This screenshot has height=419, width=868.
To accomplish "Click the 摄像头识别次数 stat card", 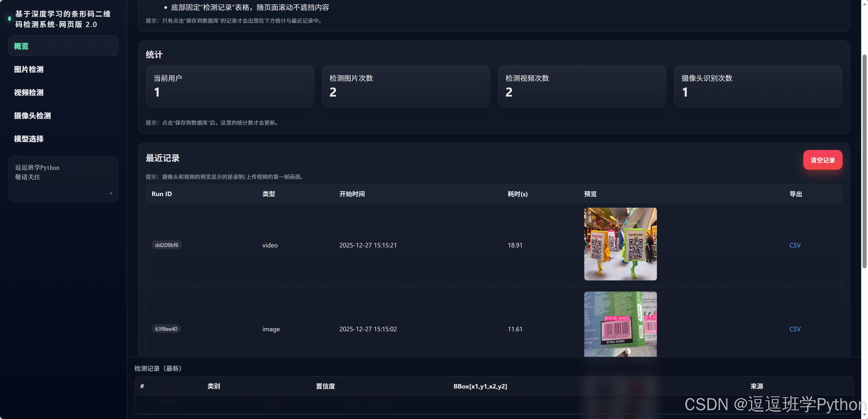I will click(758, 86).
